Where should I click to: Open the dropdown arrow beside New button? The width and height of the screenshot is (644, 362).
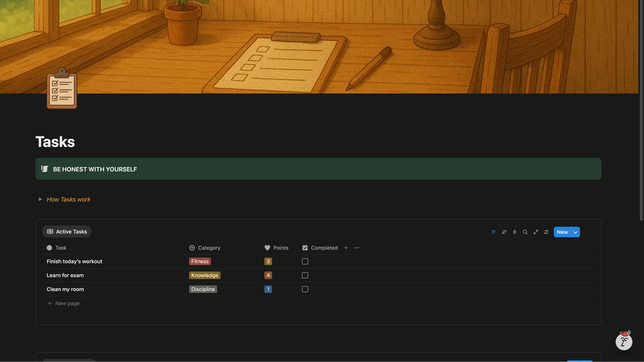click(x=575, y=232)
